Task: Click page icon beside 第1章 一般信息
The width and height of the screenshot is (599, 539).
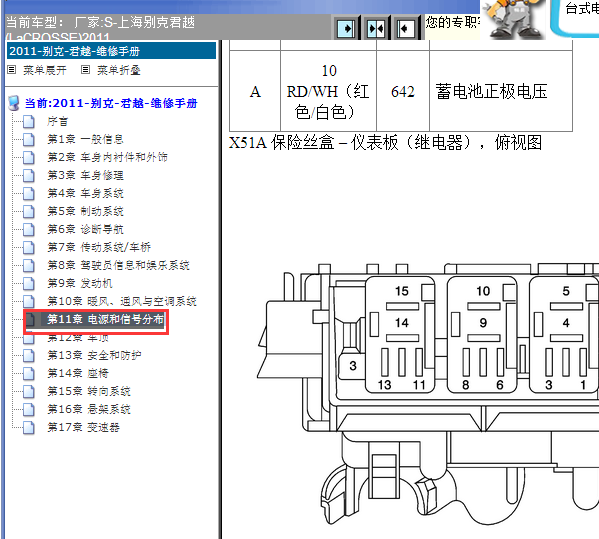Action: click(x=29, y=140)
